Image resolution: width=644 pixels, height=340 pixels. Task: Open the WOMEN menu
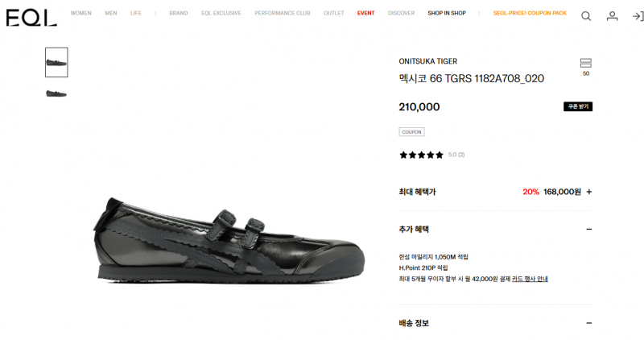click(x=81, y=13)
